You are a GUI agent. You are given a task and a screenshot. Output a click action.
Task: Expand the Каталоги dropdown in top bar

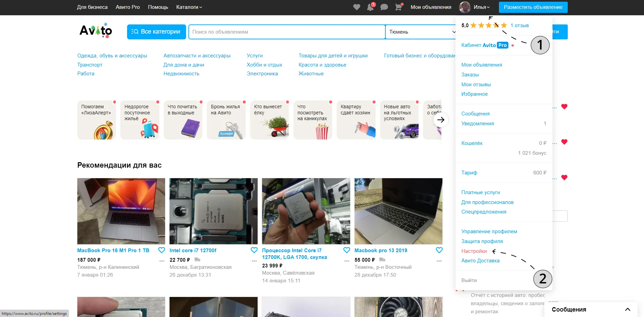click(x=189, y=7)
